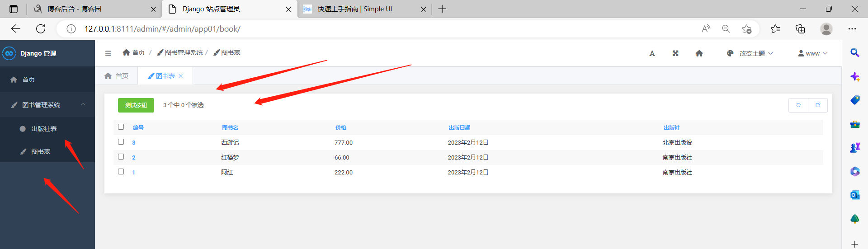Image resolution: width=868 pixels, height=249 pixels.
Task: Open games icon in Edge sidebar
Action: (854, 148)
